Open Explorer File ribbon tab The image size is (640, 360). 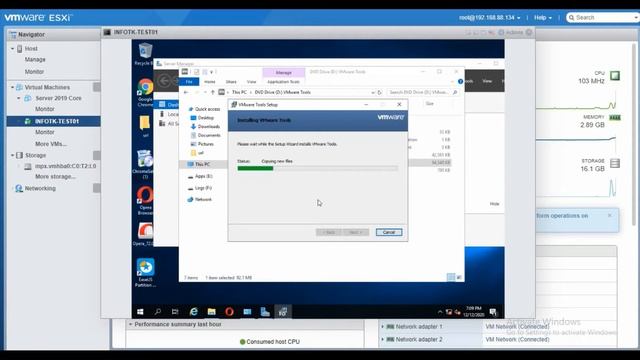[x=189, y=82]
